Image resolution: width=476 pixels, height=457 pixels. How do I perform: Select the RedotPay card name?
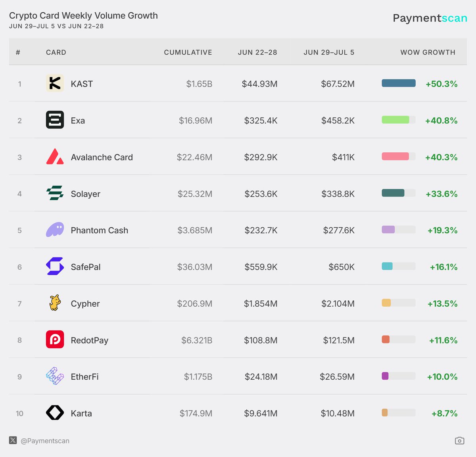pyautogui.click(x=89, y=340)
